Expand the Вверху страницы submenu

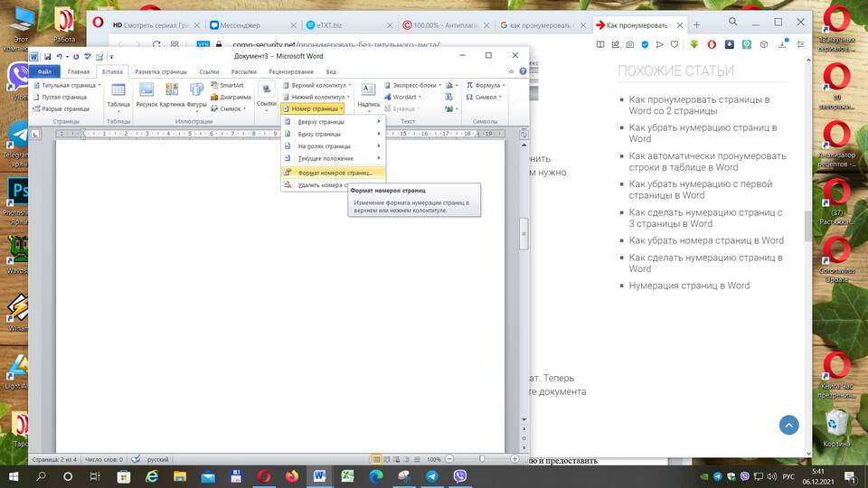point(333,121)
